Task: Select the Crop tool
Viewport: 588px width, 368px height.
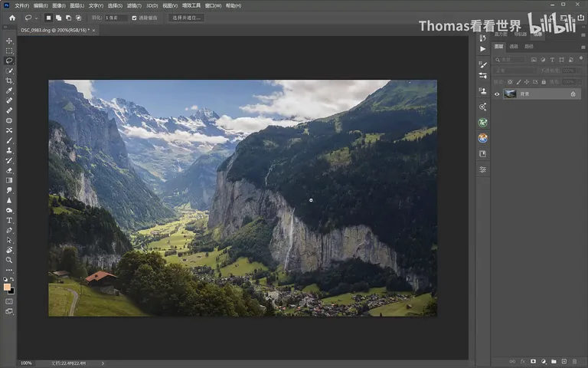Action: [x=9, y=80]
